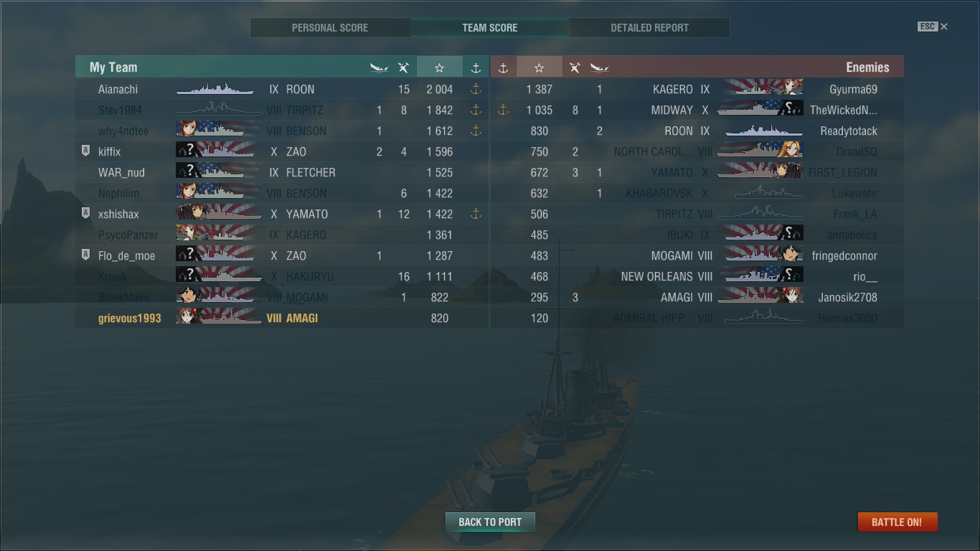Sort My Team by aircraft shot down icon

click(403, 67)
